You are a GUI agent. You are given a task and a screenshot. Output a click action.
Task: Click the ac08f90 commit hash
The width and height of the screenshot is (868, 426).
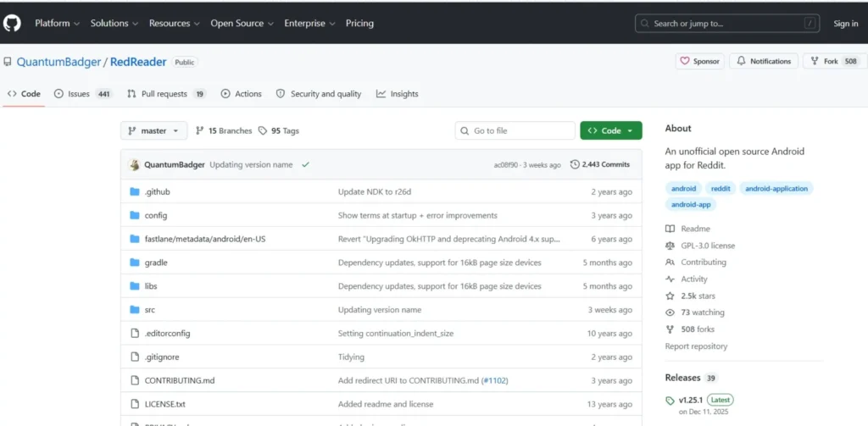click(x=506, y=165)
